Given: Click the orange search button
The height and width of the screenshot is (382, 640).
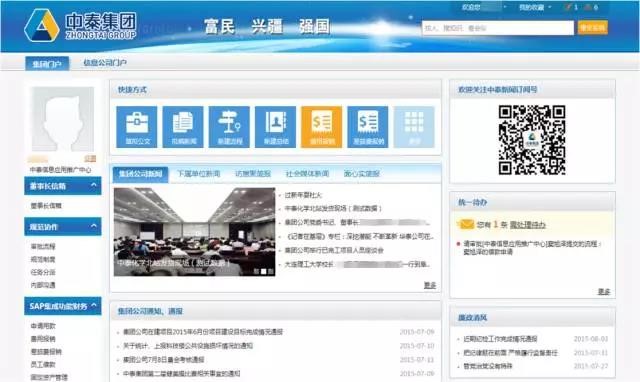Looking at the screenshot, I should [593, 28].
